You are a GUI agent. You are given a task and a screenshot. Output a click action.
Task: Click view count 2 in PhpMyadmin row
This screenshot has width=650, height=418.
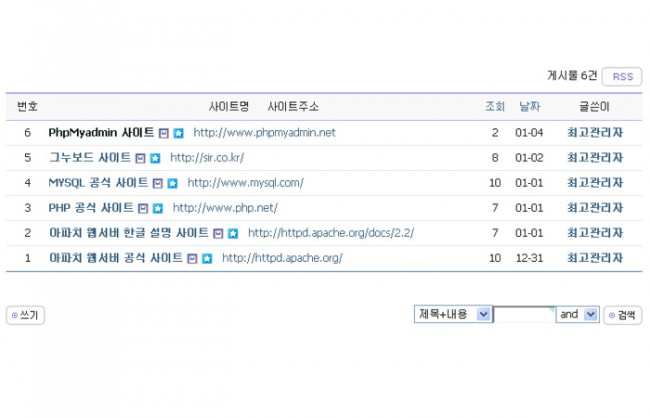(x=495, y=133)
